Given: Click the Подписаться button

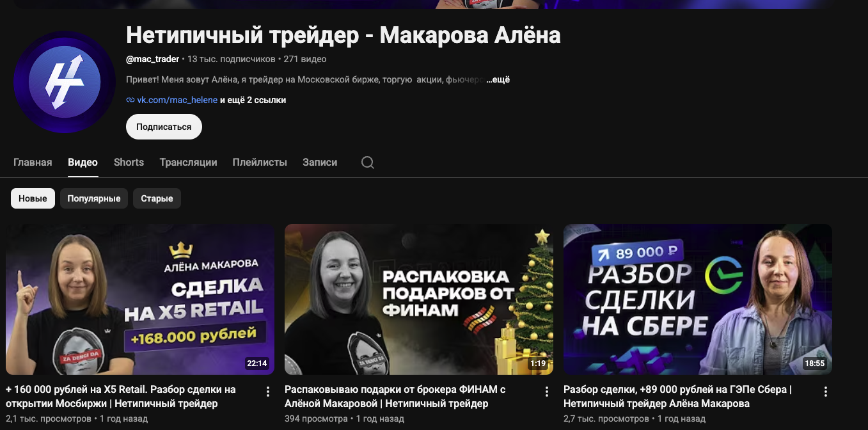Looking at the screenshot, I should pyautogui.click(x=164, y=127).
